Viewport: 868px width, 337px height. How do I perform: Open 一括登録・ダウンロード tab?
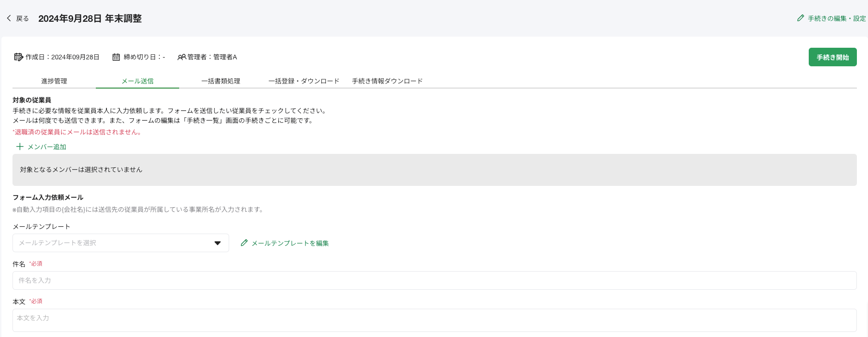point(304,81)
